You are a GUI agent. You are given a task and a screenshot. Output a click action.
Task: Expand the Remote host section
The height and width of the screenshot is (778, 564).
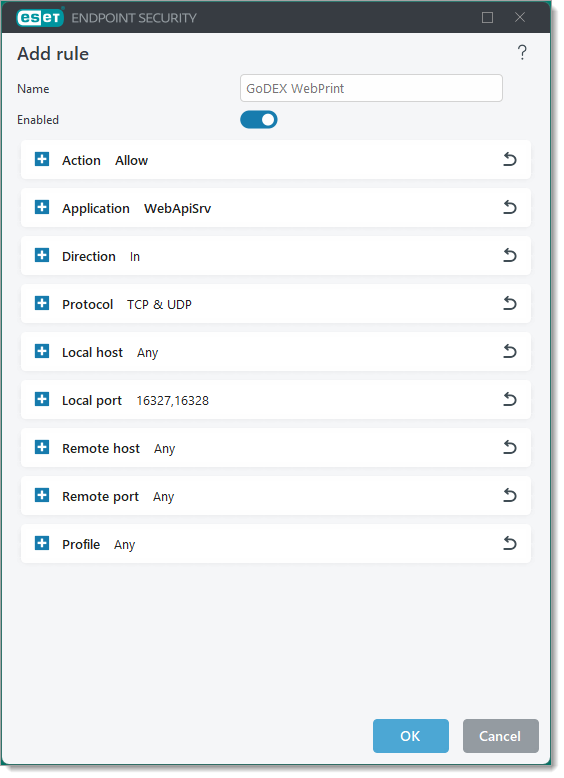point(42,448)
